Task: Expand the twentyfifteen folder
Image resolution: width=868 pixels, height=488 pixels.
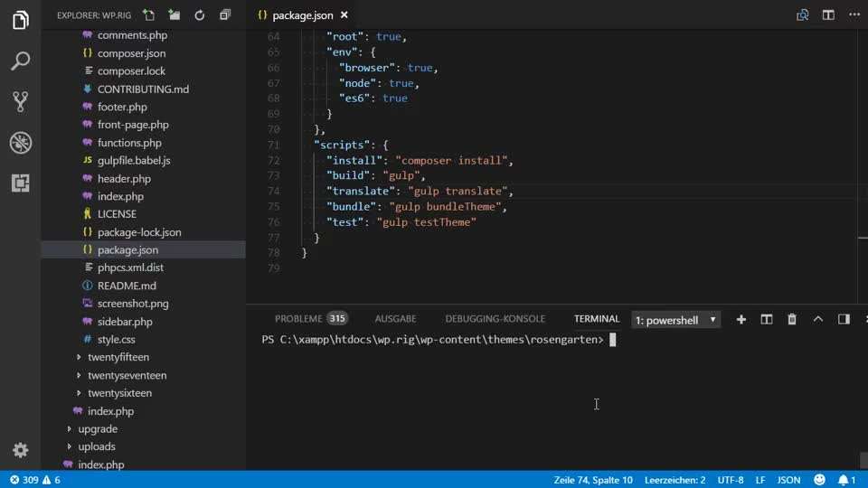Action: [118, 357]
